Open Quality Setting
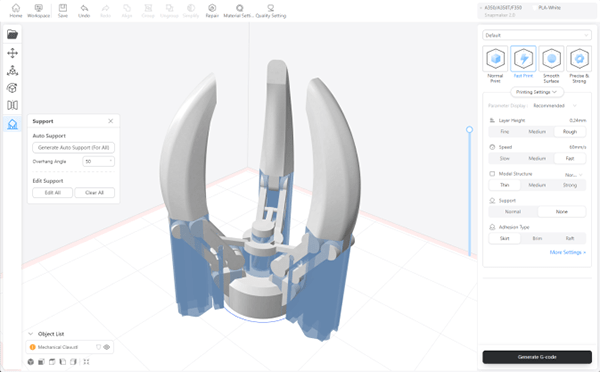Viewport: 600px width, 372px height. [x=271, y=11]
